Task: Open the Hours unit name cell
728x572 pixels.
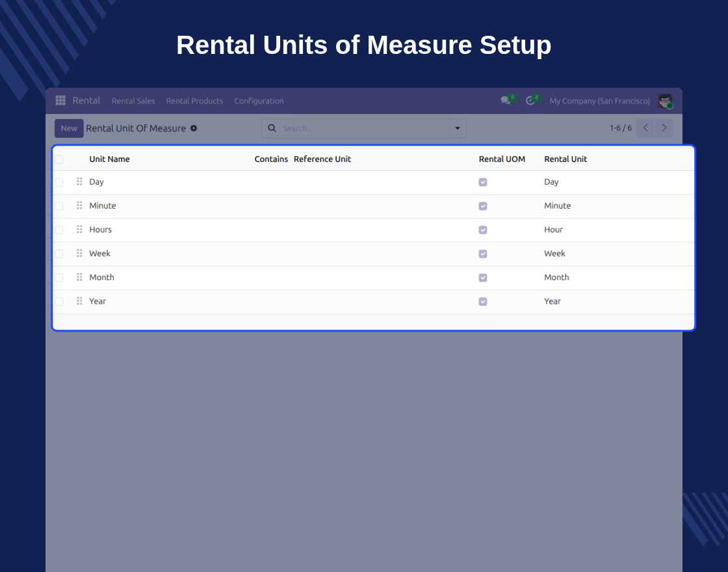Action: click(100, 229)
